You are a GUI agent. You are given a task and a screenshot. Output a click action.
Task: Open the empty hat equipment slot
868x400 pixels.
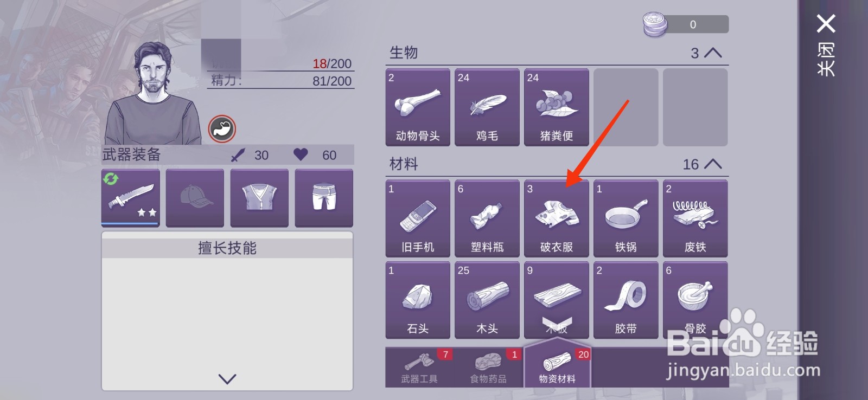195,198
